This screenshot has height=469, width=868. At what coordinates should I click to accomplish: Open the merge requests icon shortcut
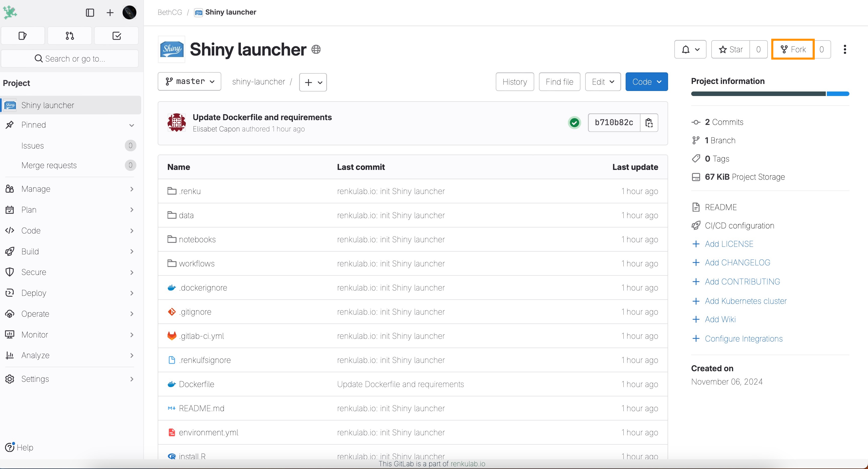70,36
